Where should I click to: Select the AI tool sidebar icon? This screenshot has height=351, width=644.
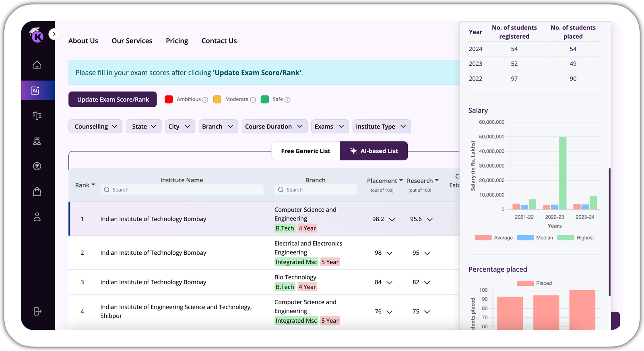[x=35, y=90]
